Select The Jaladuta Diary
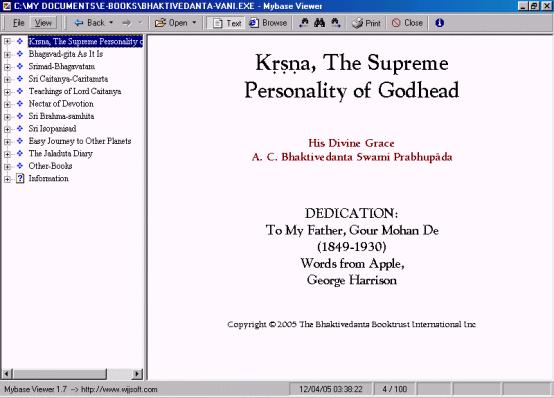This screenshot has height=398, width=554. pos(61,153)
